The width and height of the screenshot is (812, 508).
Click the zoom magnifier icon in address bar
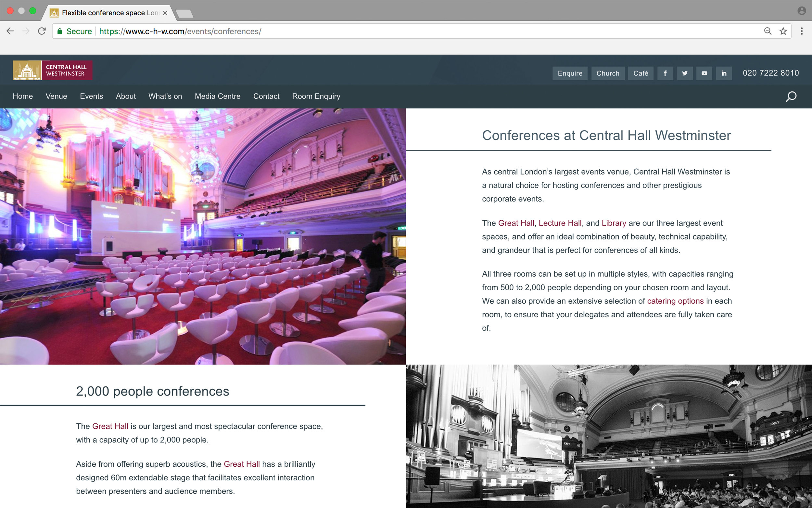pyautogui.click(x=768, y=31)
